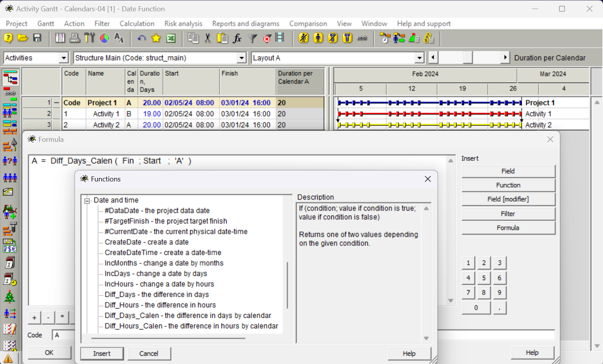
Task: Open the Activities dropdown
Action: [64, 58]
